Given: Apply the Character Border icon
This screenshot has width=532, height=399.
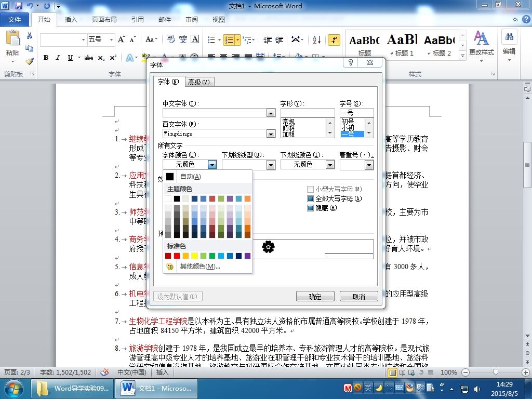Looking at the screenshot, I should tap(195, 39).
